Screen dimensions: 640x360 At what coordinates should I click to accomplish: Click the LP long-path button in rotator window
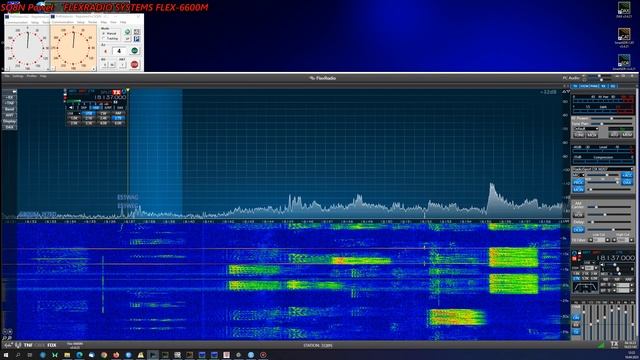point(127,38)
